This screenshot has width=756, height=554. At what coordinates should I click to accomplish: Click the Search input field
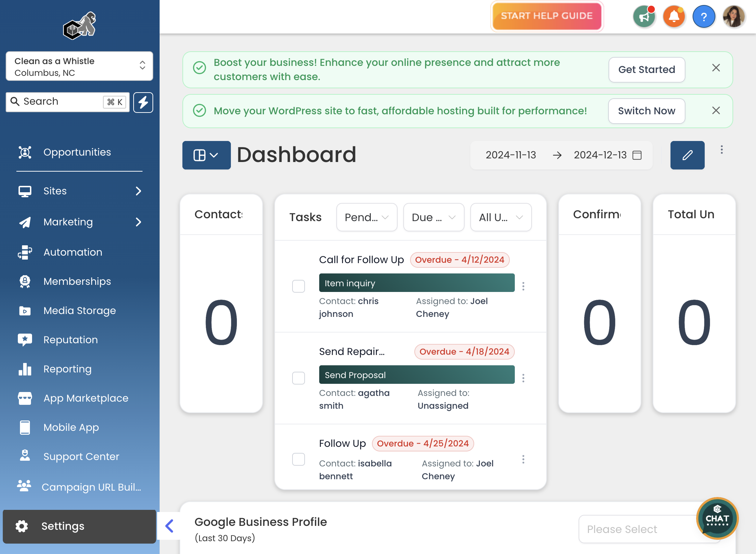click(x=68, y=102)
